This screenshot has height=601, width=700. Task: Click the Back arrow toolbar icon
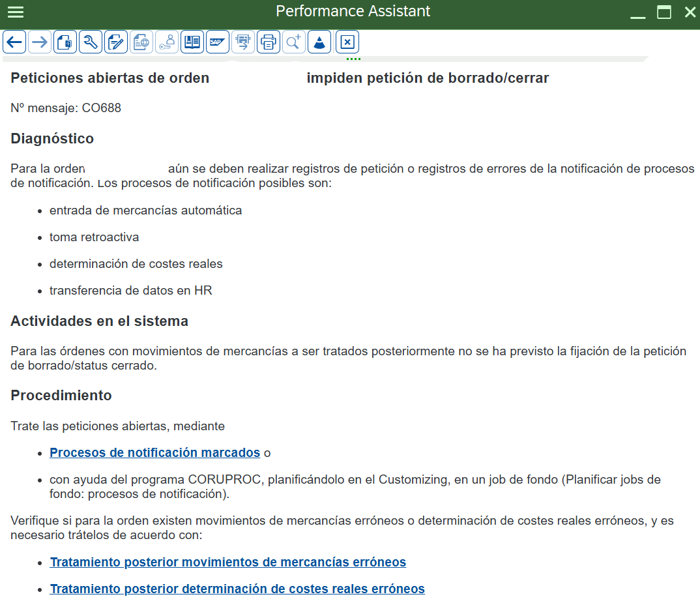(x=14, y=42)
